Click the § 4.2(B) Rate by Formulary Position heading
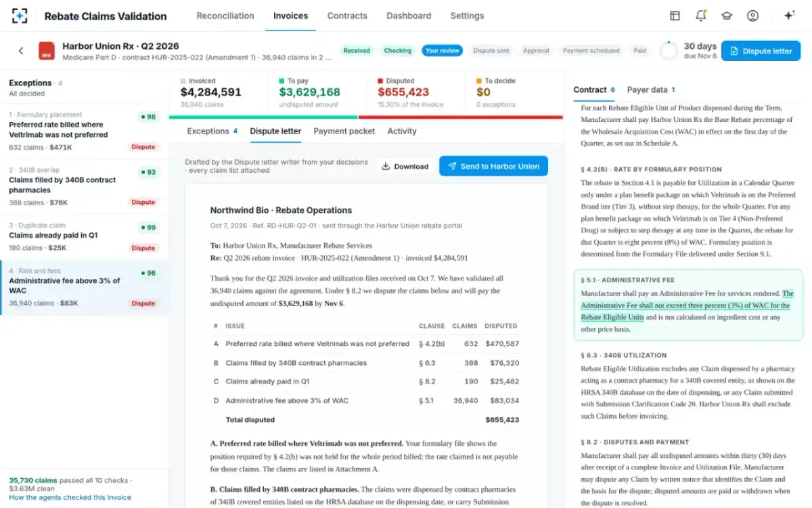812x508 pixels. [x=651, y=169]
